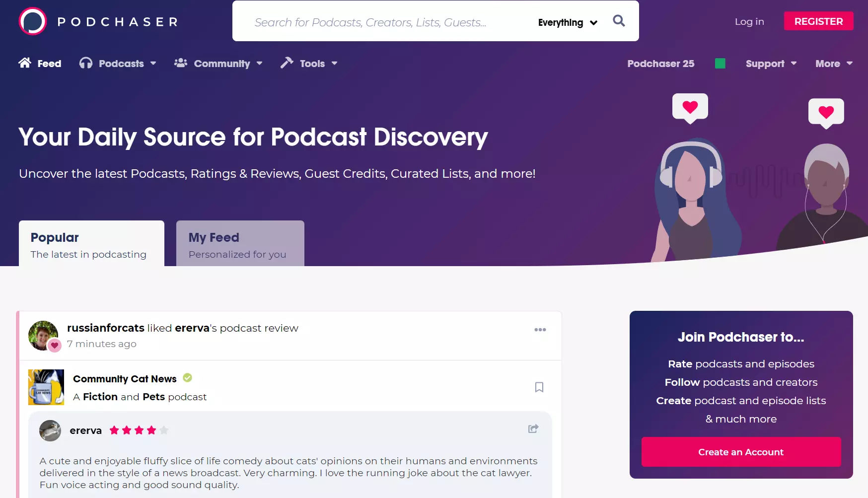Click REGISTER in the top bar
This screenshot has height=498, width=868.
pyautogui.click(x=818, y=21)
